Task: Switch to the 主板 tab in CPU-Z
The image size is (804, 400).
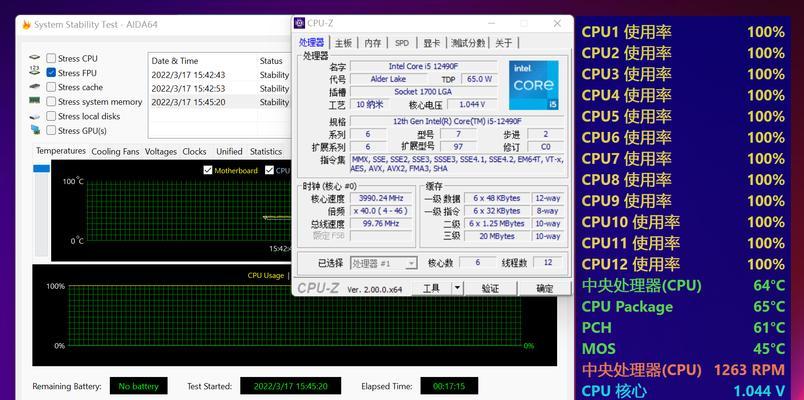Action: 344,43
